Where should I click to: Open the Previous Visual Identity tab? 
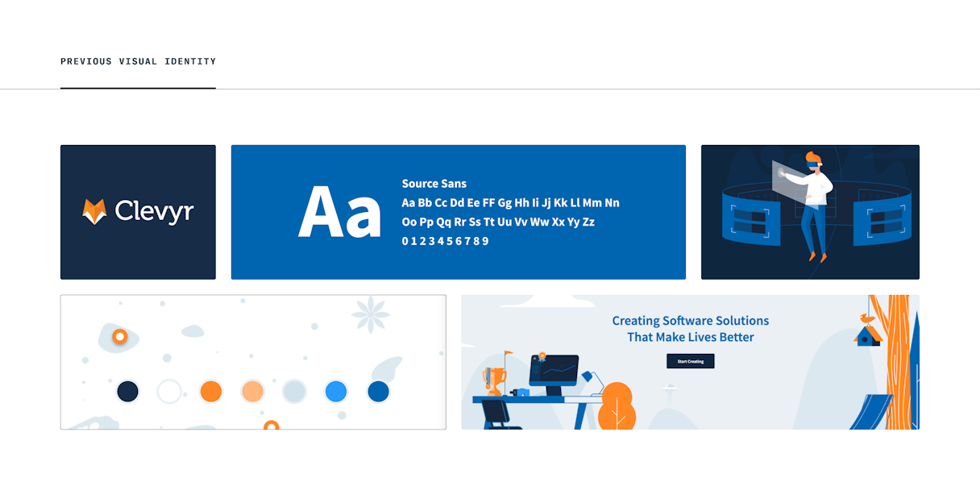pos(138,61)
